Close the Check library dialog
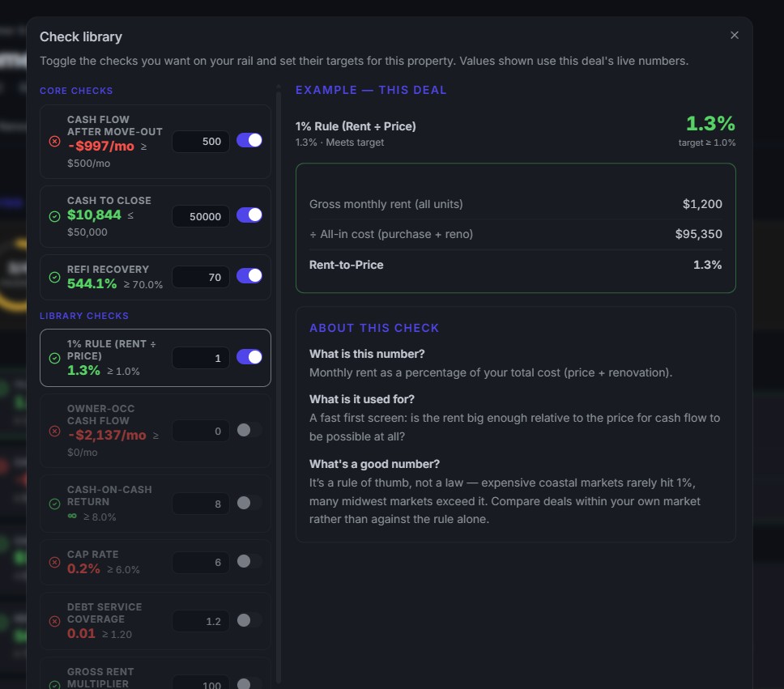This screenshot has width=784, height=689. pyautogui.click(x=734, y=35)
